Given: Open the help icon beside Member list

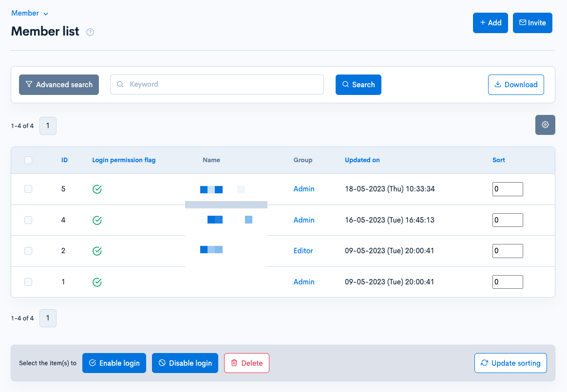Looking at the screenshot, I should click(90, 32).
